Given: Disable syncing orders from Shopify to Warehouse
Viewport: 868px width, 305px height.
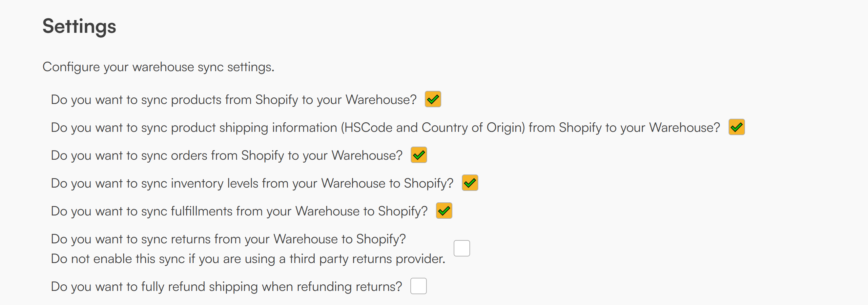Looking at the screenshot, I should point(419,155).
